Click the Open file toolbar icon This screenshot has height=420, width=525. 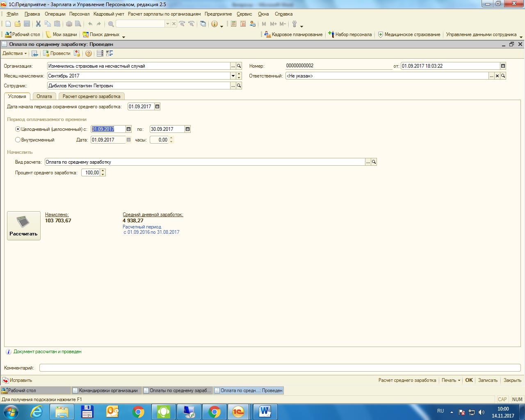17,24
